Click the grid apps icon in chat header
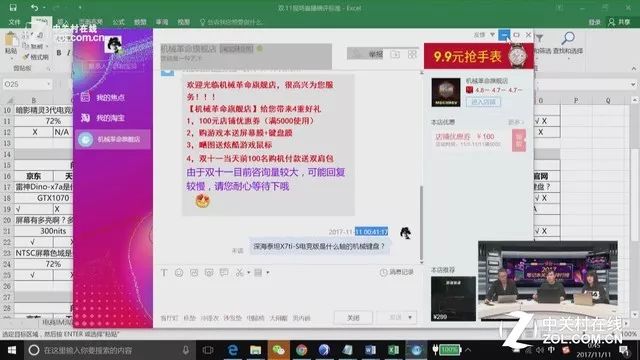Screen dimensions: 640x360 pos(412,54)
